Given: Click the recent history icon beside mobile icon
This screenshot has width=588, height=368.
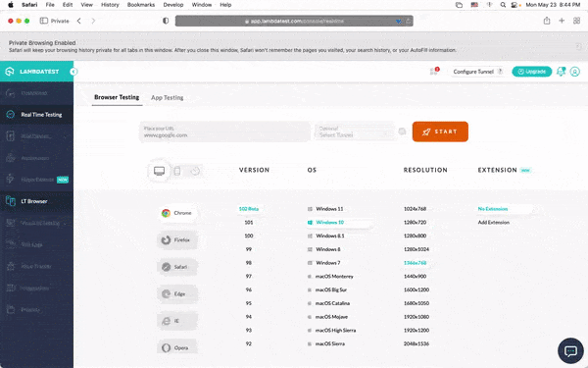Looking at the screenshot, I should pos(195,171).
